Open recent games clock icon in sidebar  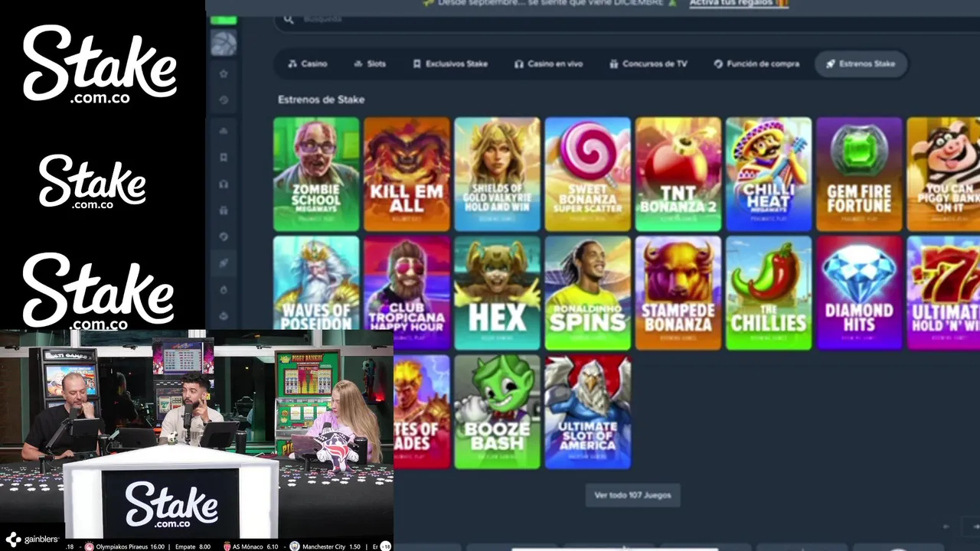pyautogui.click(x=224, y=100)
